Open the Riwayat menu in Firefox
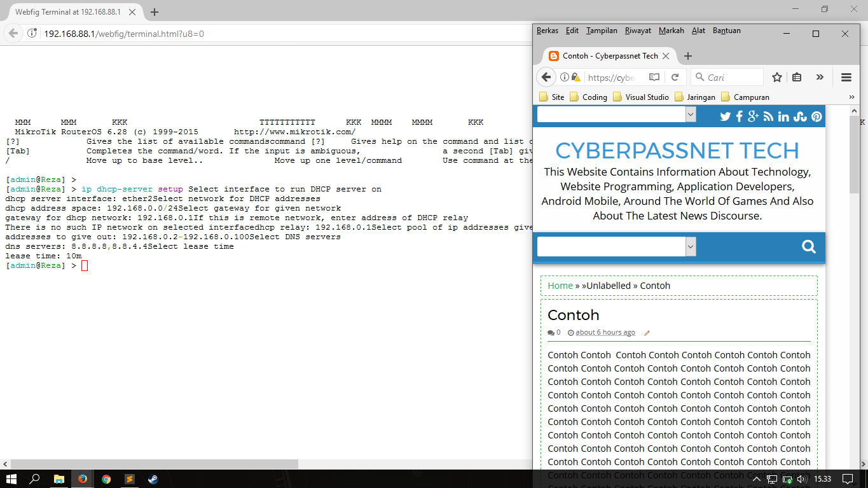The image size is (868, 488). (x=637, y=30)
